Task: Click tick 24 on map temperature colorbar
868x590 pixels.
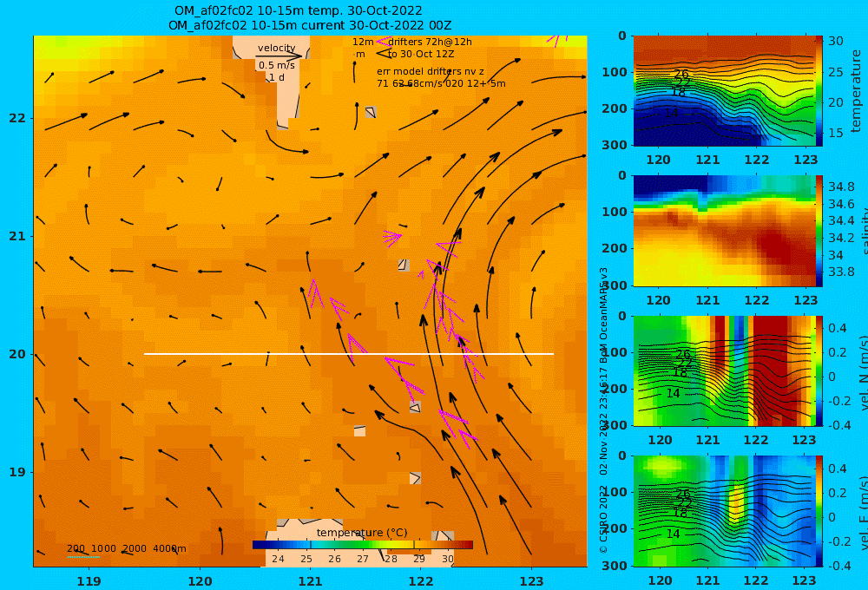Action: 278,559
